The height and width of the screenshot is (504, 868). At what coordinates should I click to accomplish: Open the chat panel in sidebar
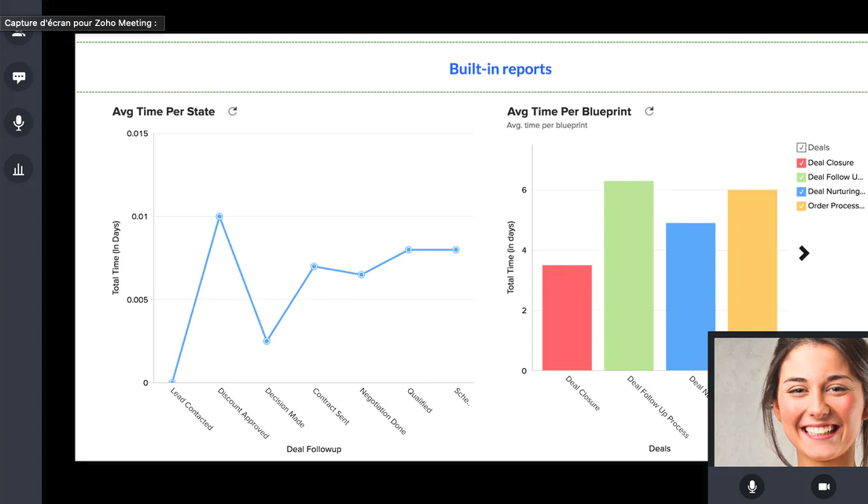[x=19, y=77]
